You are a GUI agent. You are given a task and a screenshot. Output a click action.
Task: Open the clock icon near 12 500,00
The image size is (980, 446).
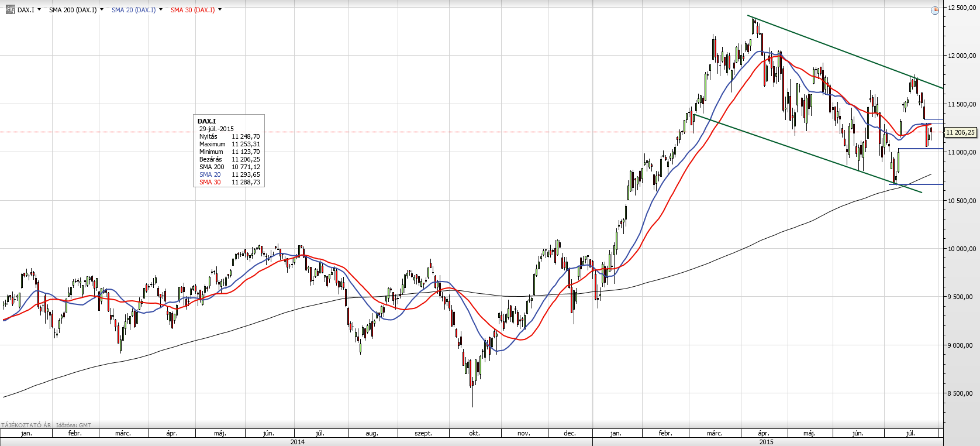935,11
